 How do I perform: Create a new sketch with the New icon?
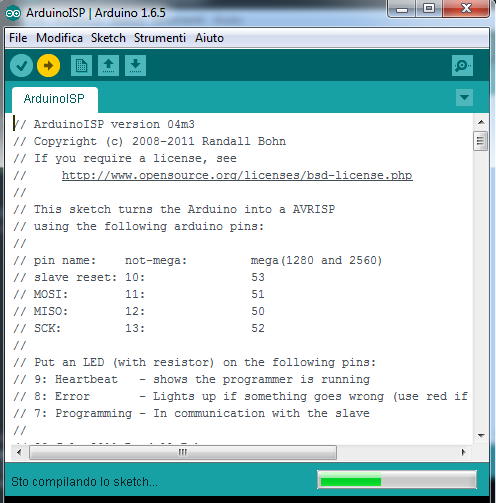click(81, 66)
